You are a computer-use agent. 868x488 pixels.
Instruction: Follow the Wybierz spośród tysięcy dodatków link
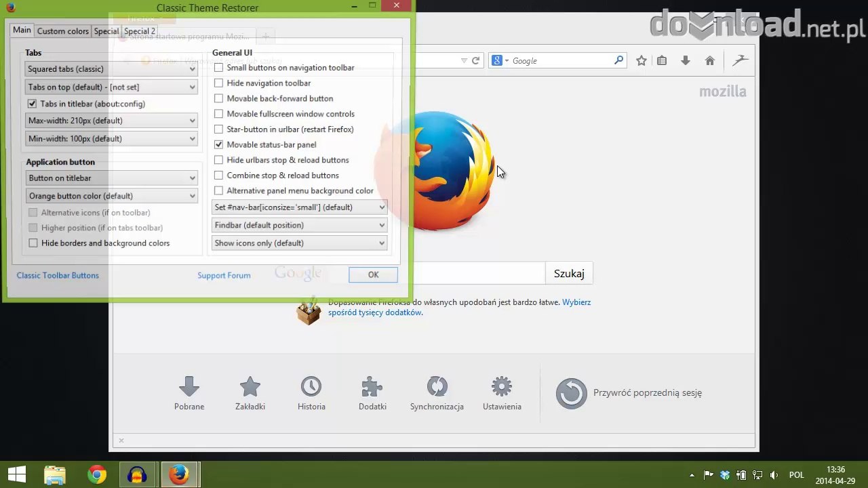point(460,307)
